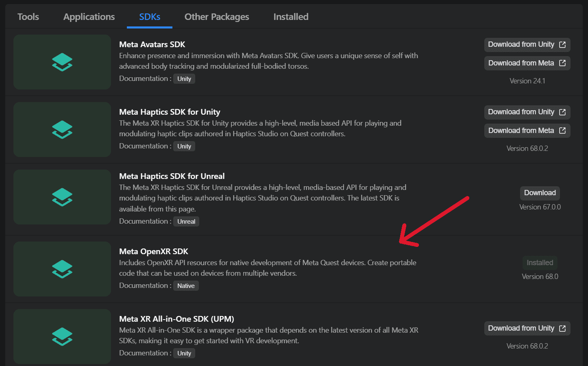588x366 pixels.
Task: Click Version 68.0.2 under Meta XR All-in-One SDK
Action: [527, 346]
